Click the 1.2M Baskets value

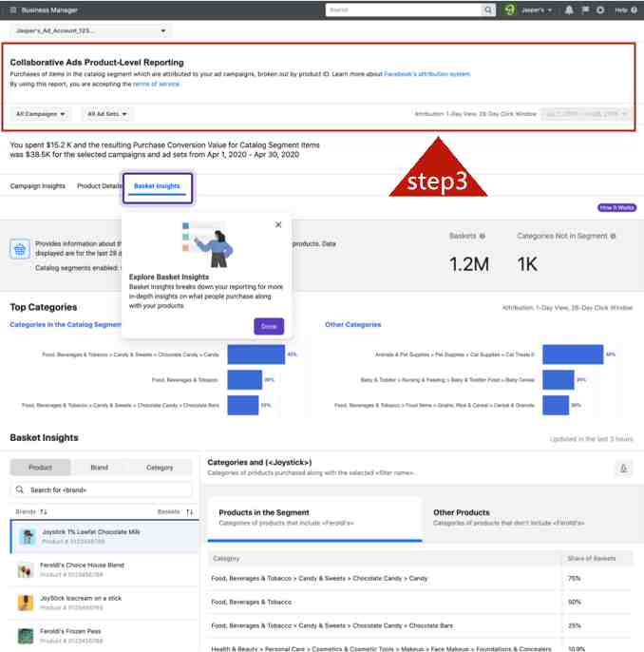point(469,264)
